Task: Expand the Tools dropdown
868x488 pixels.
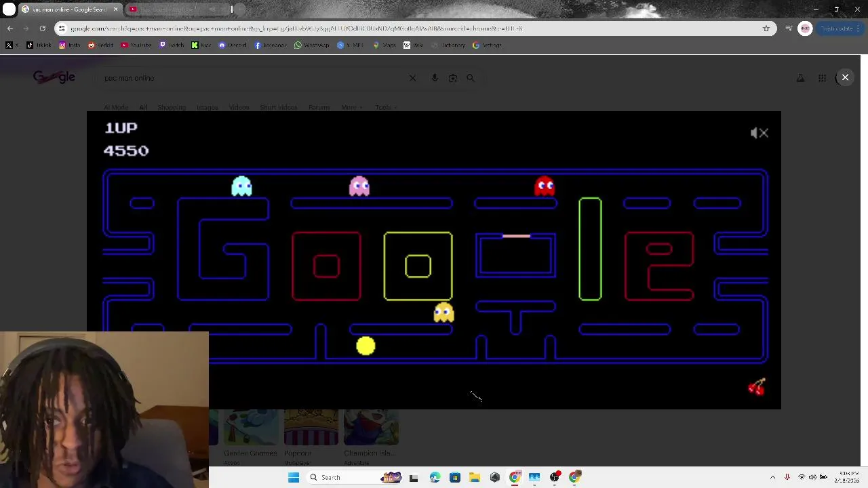Action: click(385, 107)
